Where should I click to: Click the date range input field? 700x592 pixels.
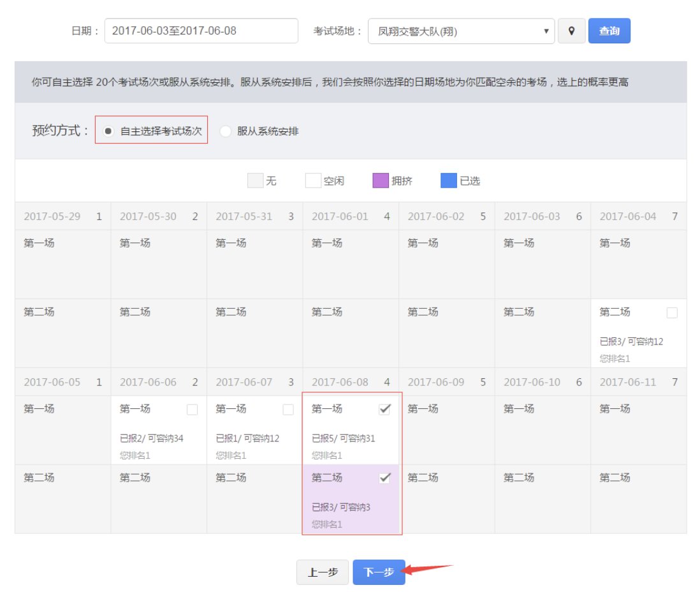pos(201,31)
